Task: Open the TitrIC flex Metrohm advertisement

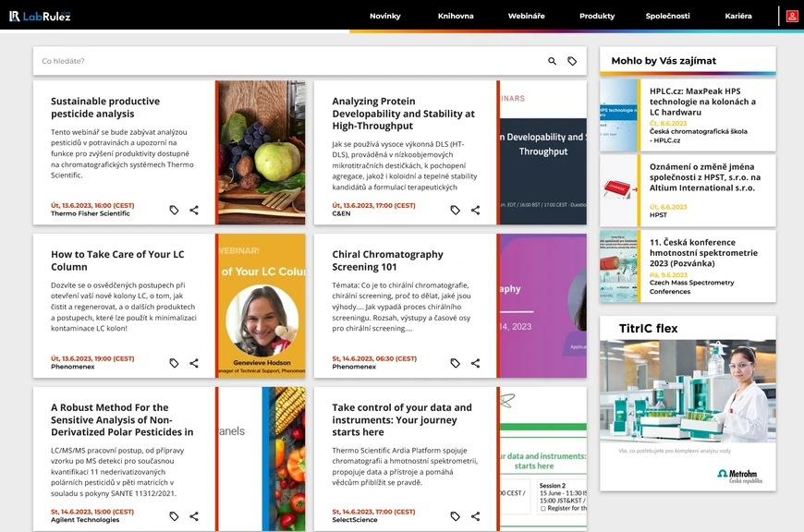Action: [x=688, y=404]
